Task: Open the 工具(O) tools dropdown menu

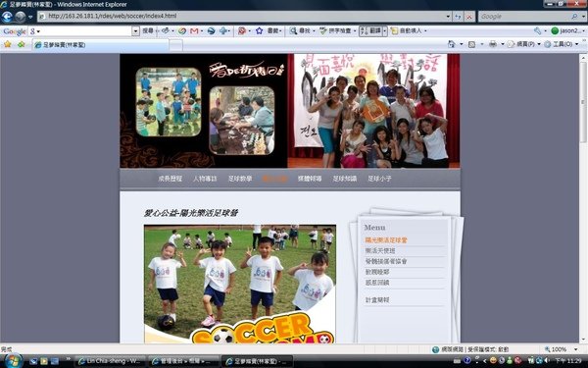Action: [x=561, y=44]
